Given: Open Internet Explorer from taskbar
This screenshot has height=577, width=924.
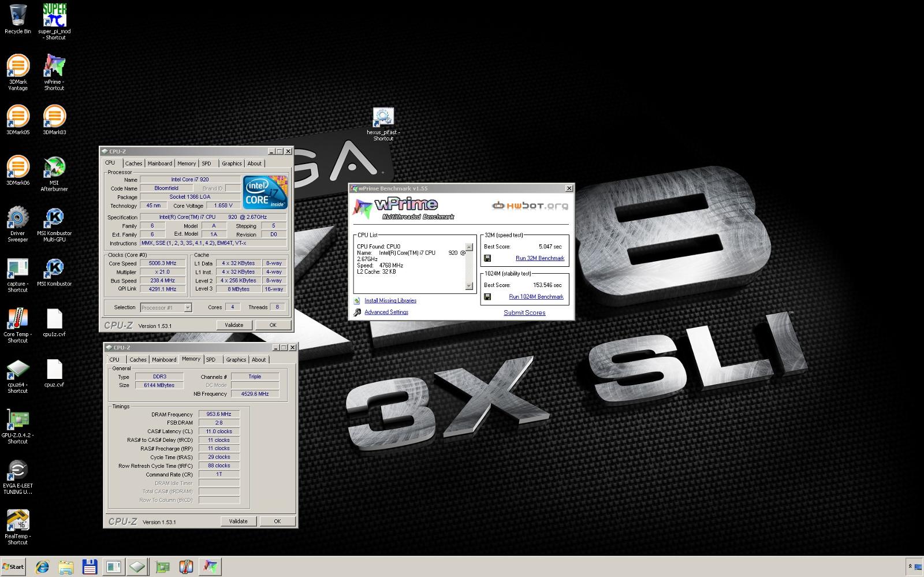Looking at the screenshot, I should [42, 567].
